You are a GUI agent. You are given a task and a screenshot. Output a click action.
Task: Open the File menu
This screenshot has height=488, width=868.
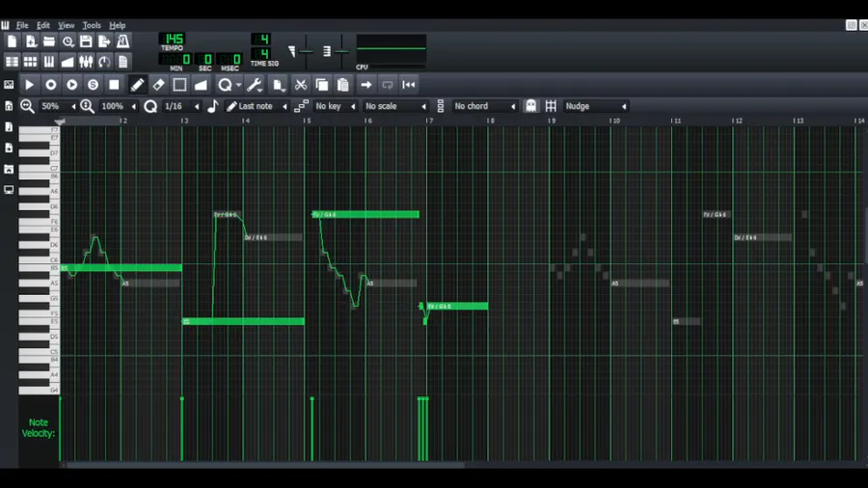(22, 25)
